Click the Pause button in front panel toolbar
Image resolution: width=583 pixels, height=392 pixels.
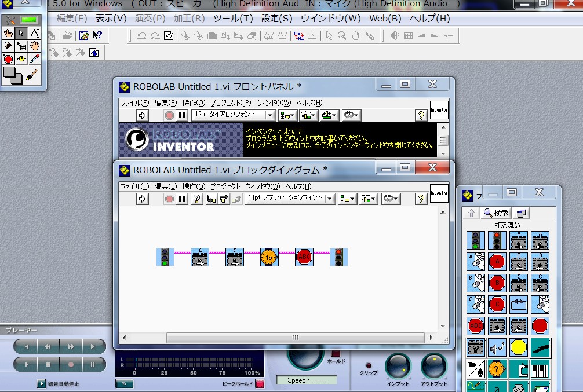(x=182, y=115)
